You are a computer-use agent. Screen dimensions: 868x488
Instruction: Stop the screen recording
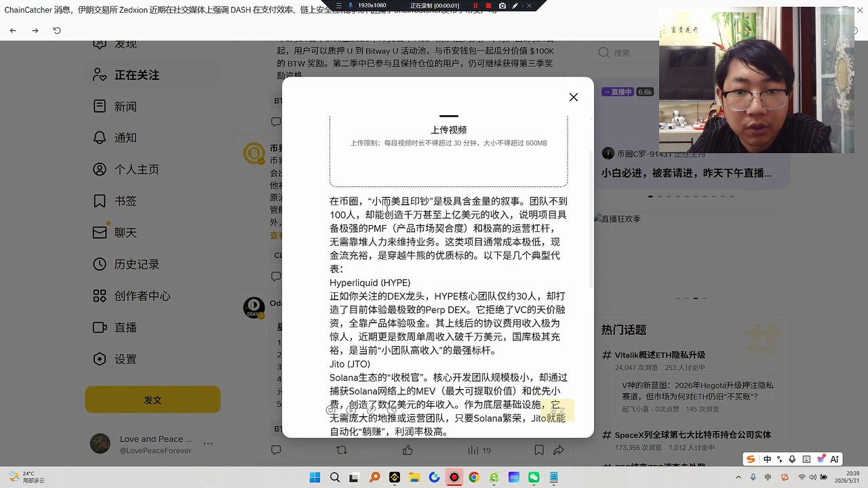pos(488,5)
